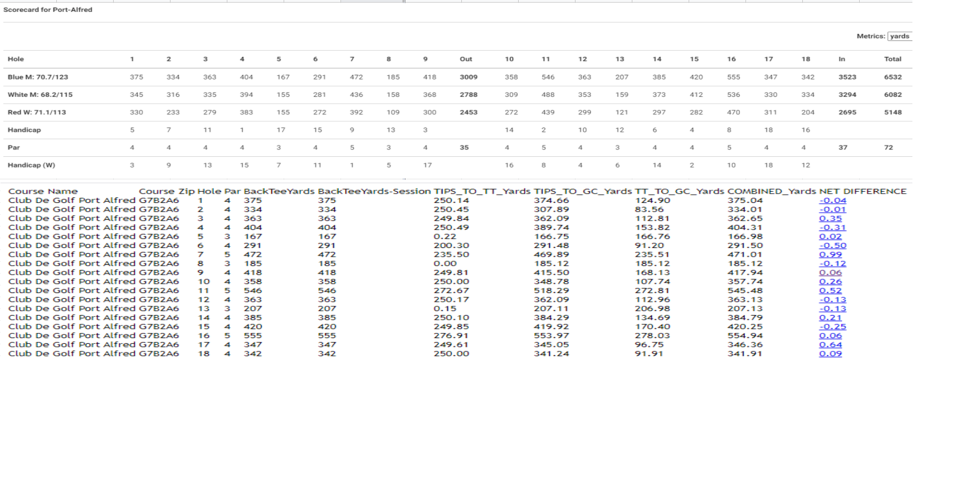Select the 0.00 tips-to-TT value for hole 8
The height and width of the screenshot is (479, 980).
tap(445, 263)
